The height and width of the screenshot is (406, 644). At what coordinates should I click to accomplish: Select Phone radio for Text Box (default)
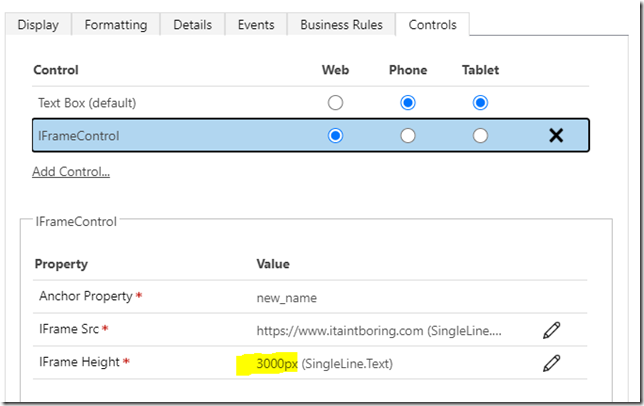click(x=408, y=102)
